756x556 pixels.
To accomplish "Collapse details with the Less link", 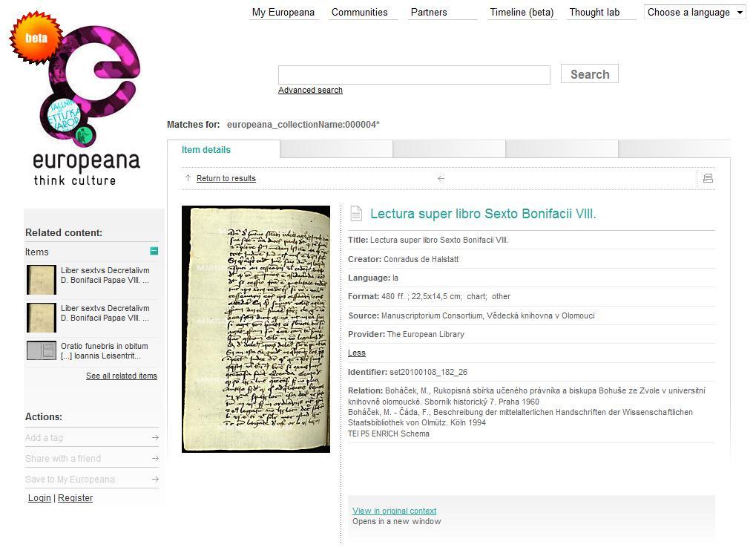I will point(357,353).
